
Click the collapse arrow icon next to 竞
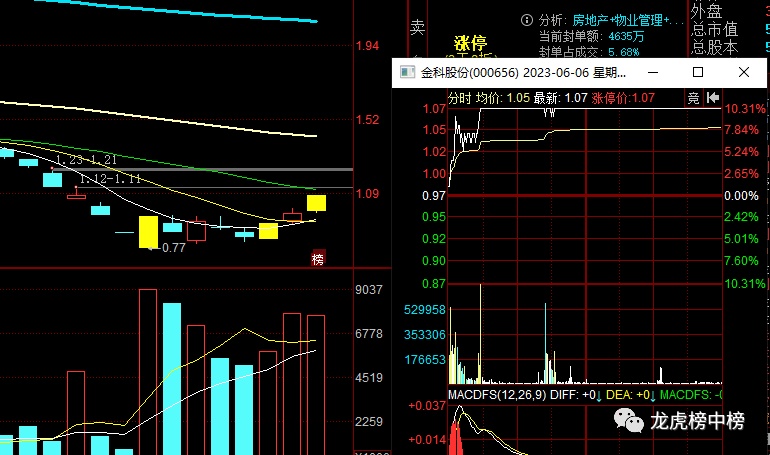[713, 98]
